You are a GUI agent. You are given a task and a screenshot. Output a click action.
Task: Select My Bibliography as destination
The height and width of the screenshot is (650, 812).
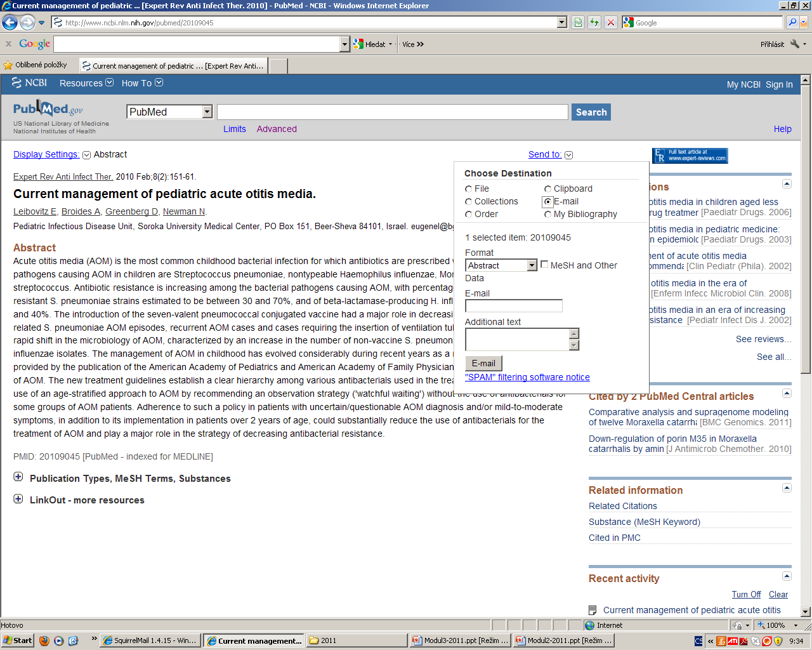[547, 215]
